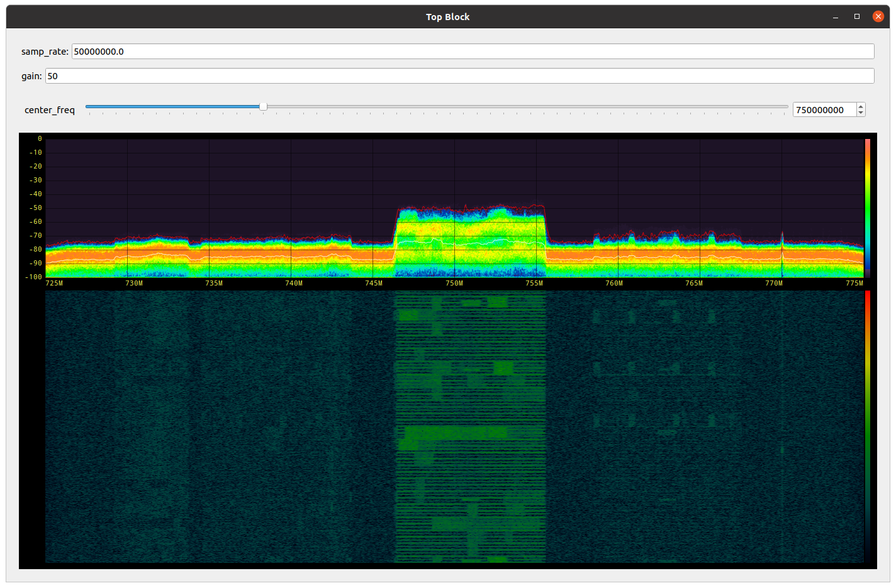Click the center_freq slider handle

[262, 107]
